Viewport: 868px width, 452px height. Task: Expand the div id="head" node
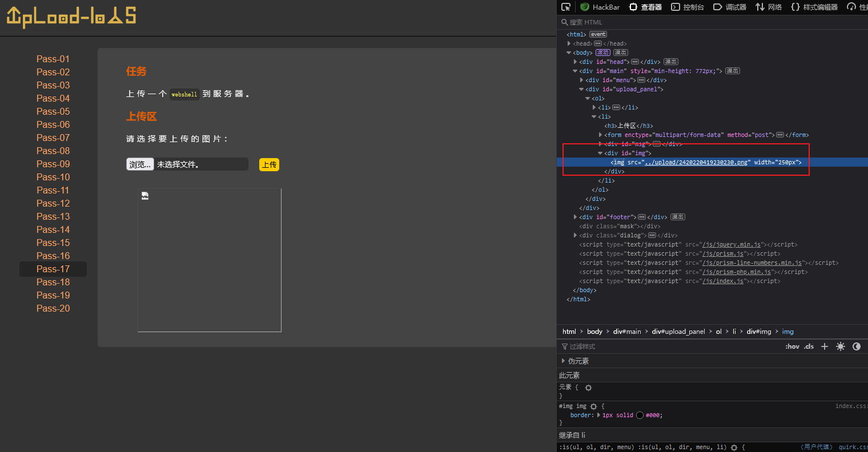pyautogui.click(x=576, y=62)
